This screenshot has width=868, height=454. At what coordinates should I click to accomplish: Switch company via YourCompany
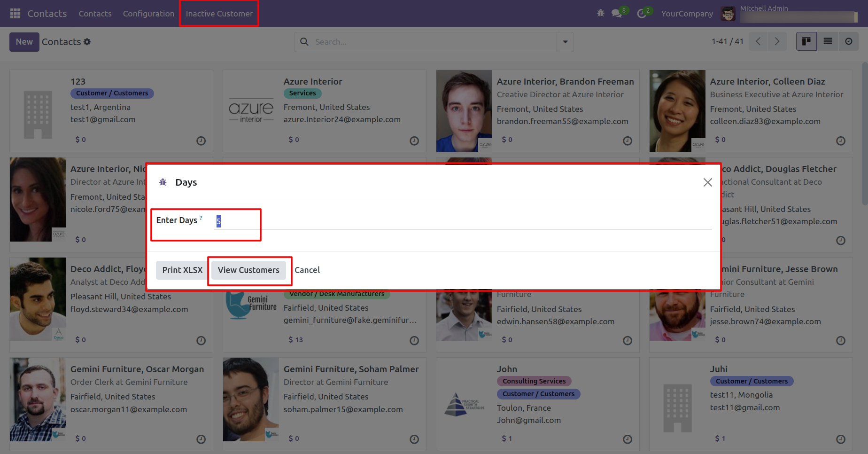coord(687,14)
